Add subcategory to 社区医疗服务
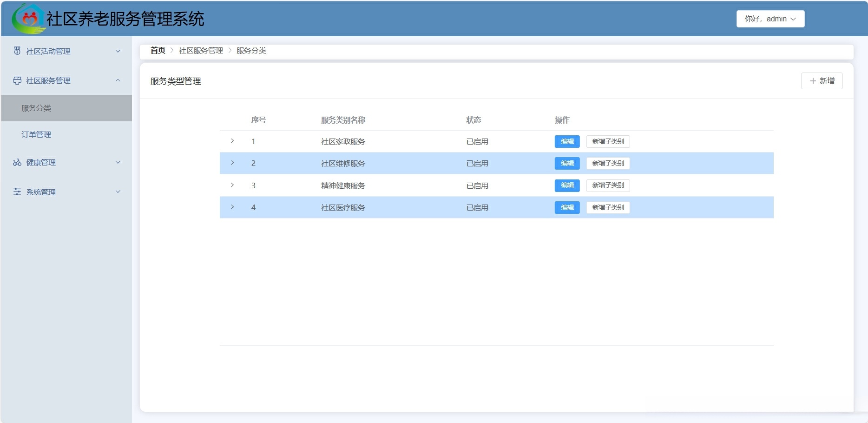The height and width of the screenshot is (423, 868). click(x=608, y=207)
